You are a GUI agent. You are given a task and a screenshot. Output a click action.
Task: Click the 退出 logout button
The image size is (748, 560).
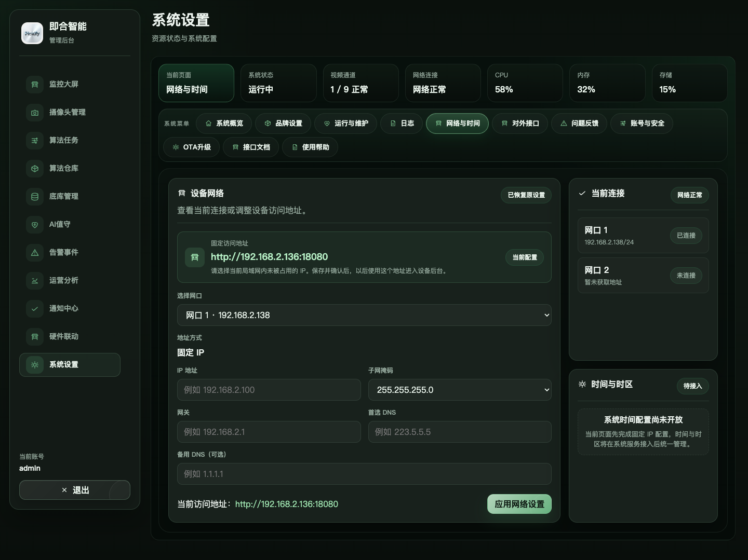75,490
